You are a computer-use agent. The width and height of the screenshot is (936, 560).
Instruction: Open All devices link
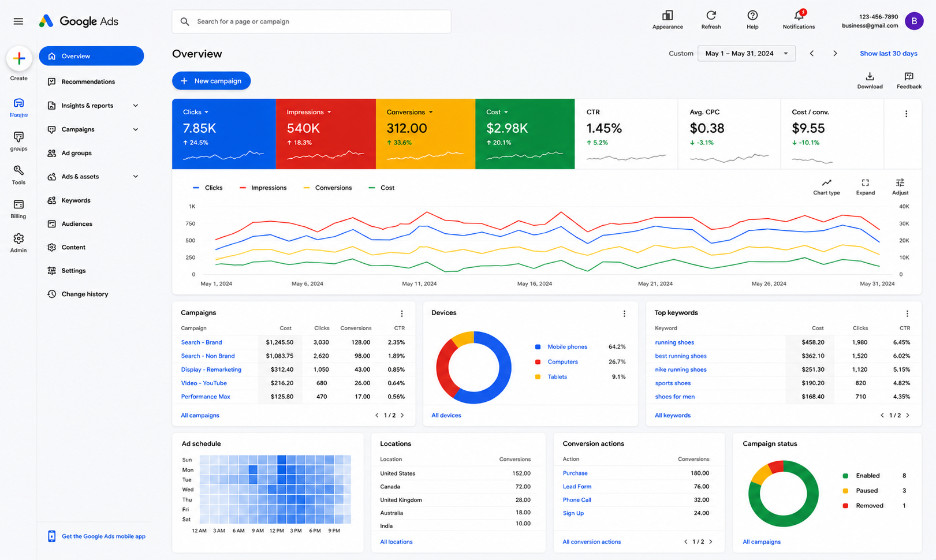point(446,415)
